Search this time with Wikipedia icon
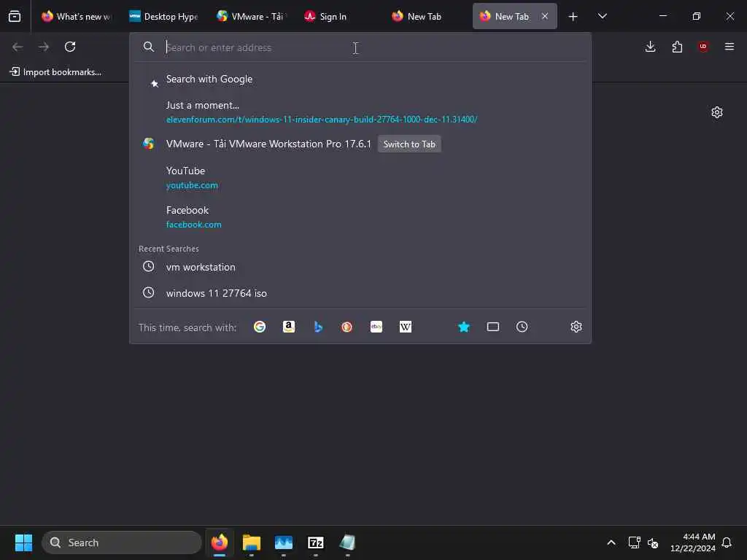This screenshot has width=747, height=560. 406,327
